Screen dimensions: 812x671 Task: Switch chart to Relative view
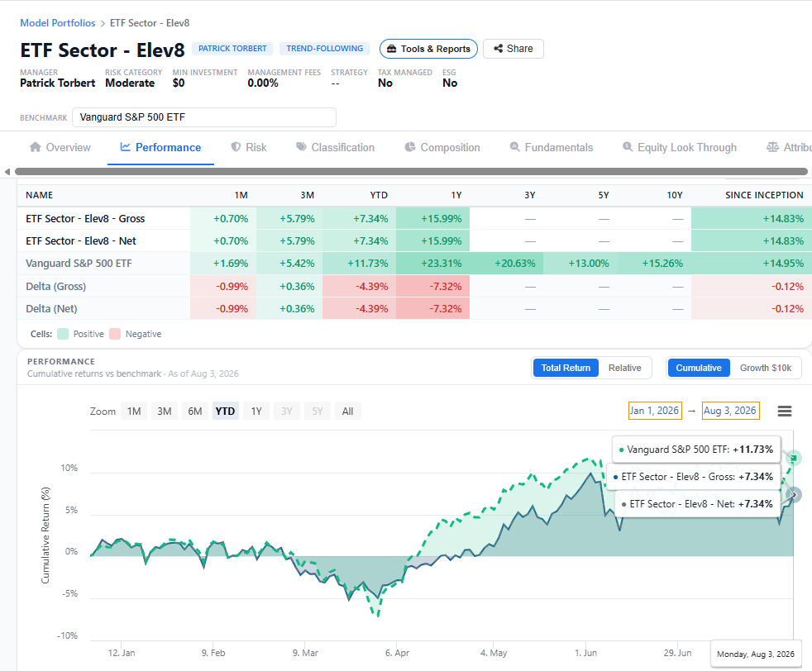coord(624,368)
